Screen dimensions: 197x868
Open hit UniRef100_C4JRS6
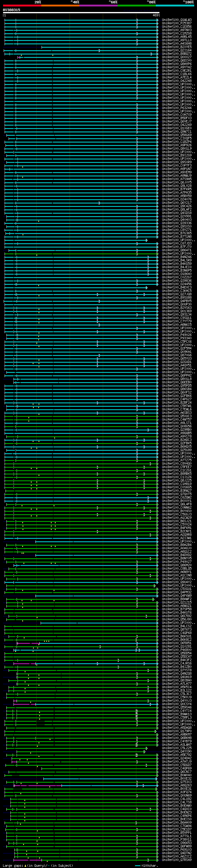[x=176, y=664]
